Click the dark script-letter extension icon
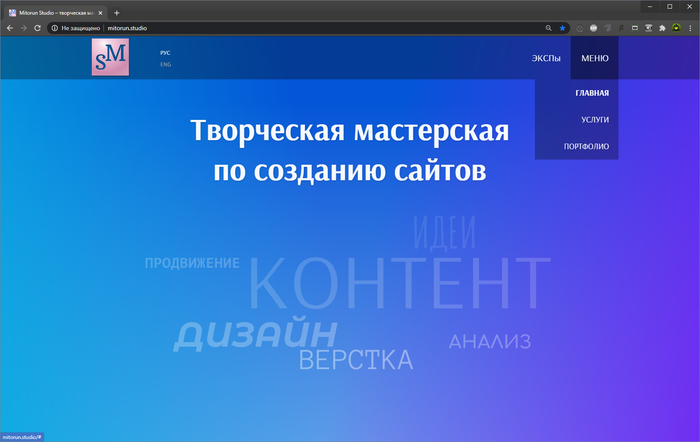Screen dimensions: 700x442 (x=621, y=28)
